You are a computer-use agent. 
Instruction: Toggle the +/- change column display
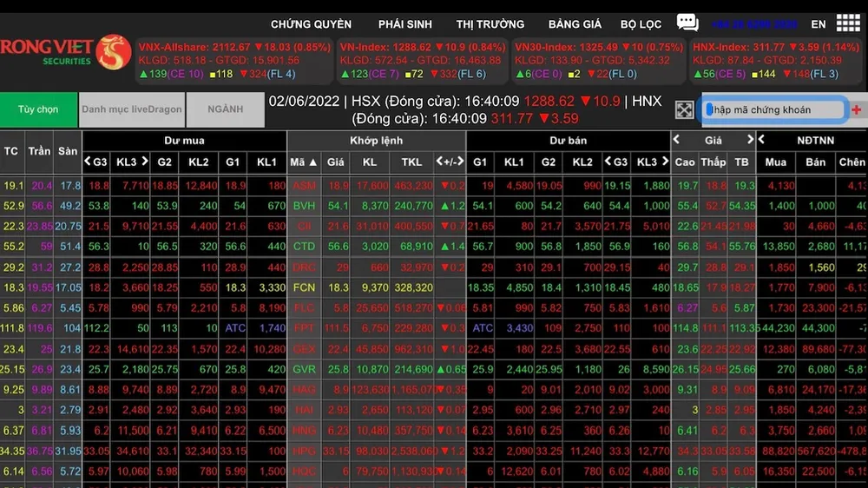coord(450,162)
